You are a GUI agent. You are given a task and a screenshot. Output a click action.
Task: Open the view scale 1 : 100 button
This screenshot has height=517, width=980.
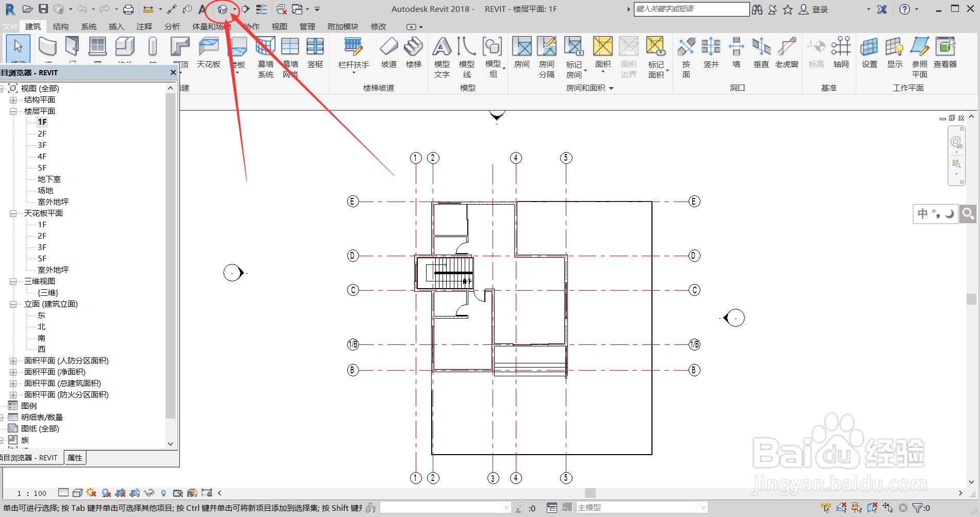click(x=31, y=493)
